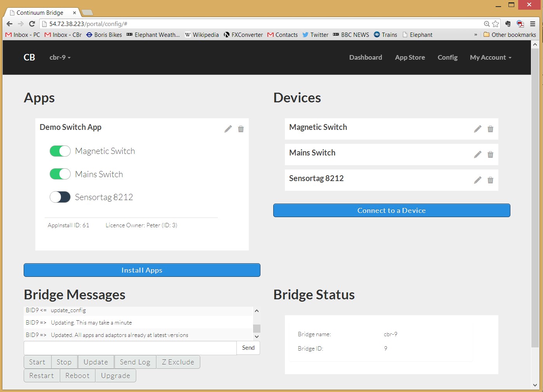Disable Magnetic Switch toggle in Demo Switch App
The width and height of the screenshot is (543, 392).
[60, 151]
